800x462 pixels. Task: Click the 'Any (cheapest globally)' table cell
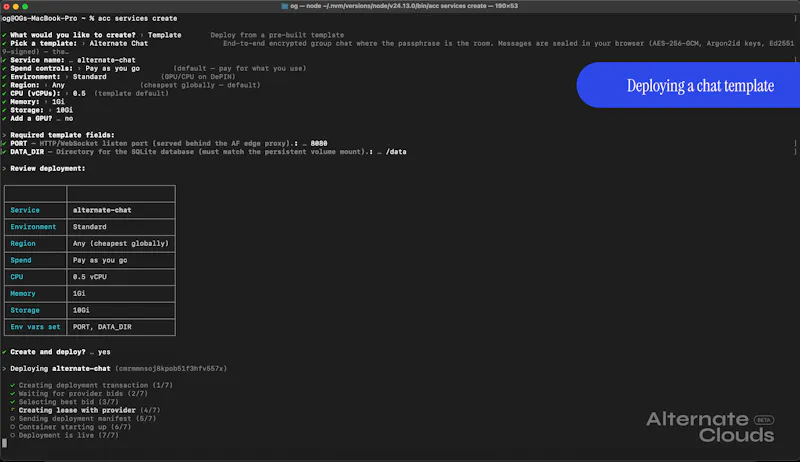(121, 244)
